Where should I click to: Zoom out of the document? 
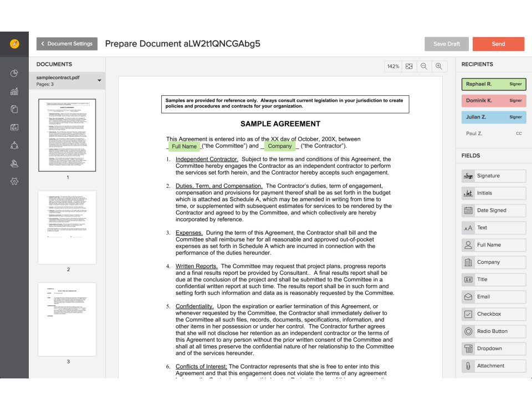424,66
